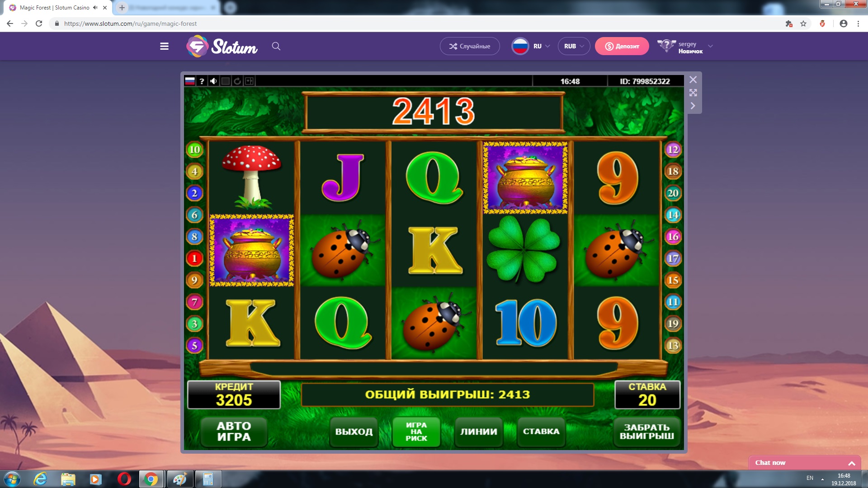Mute the game sound speaker icon

point(213,81)
